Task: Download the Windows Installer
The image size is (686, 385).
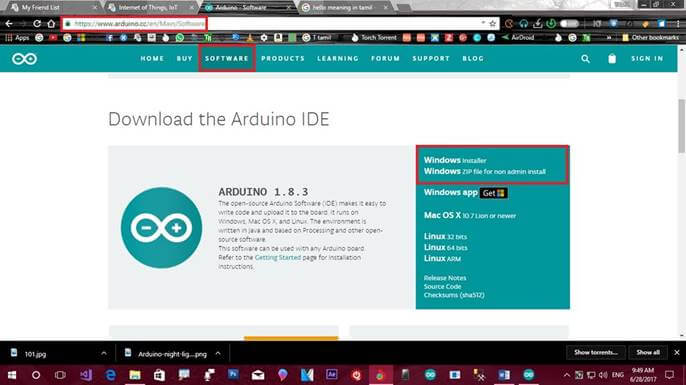Action: (455, 160)
